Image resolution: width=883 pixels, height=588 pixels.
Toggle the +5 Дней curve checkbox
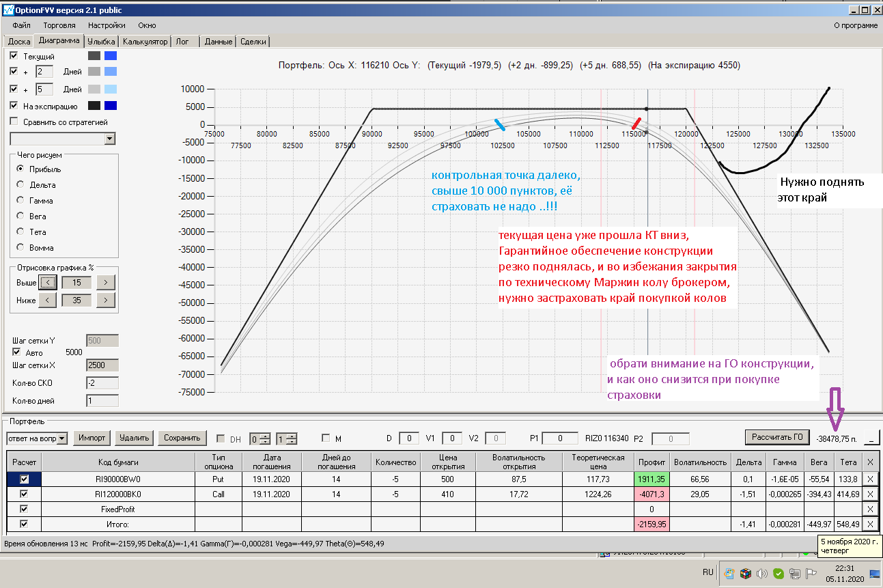tap(14, 89)
